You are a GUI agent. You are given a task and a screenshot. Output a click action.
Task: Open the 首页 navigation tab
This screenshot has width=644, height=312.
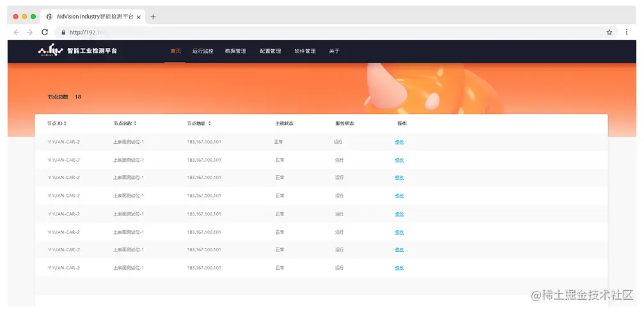(175, 51)
